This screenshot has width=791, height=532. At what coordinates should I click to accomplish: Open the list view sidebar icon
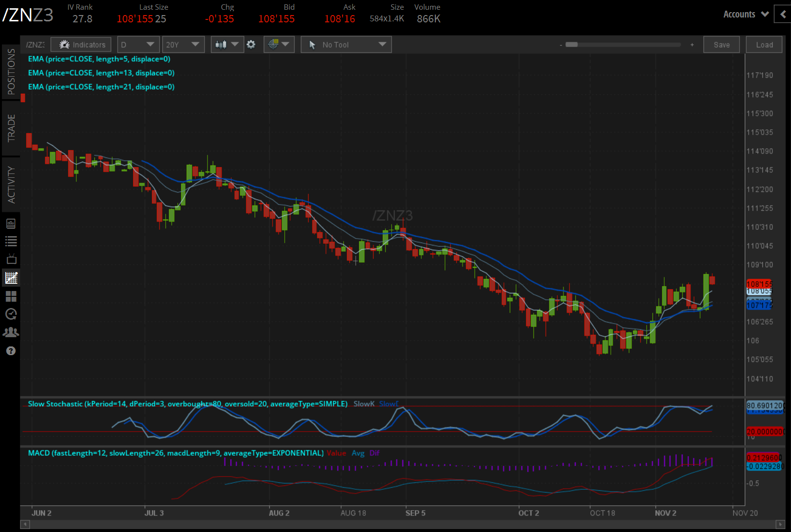tap(11, 241)
